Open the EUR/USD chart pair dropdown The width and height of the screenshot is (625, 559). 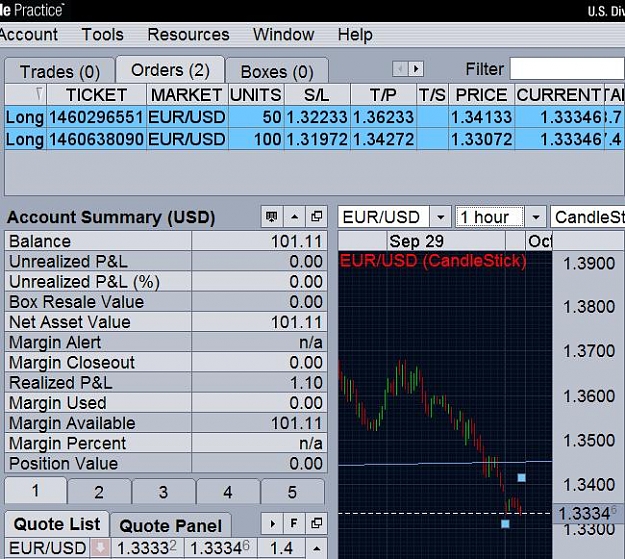(x=440, y=217)
